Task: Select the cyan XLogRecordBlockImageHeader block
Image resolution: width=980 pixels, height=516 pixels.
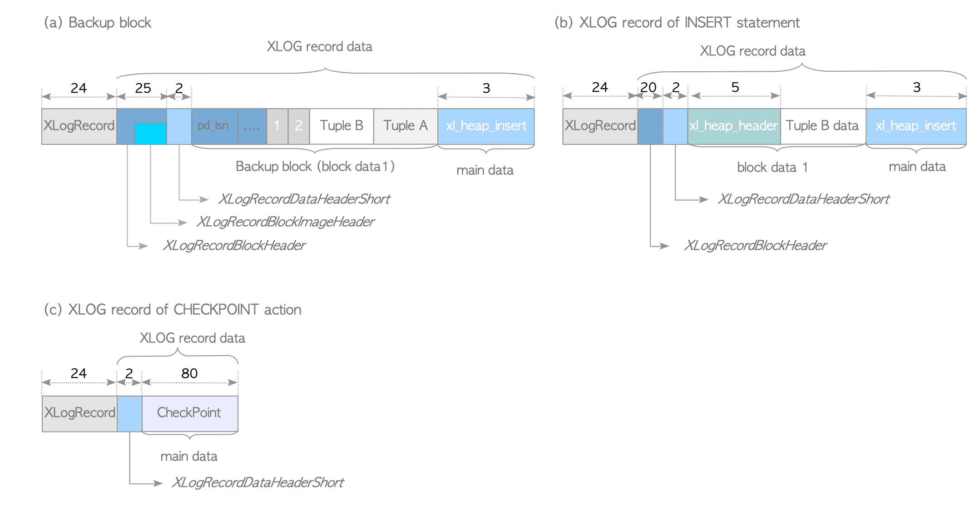Action: tap(151, 133)
